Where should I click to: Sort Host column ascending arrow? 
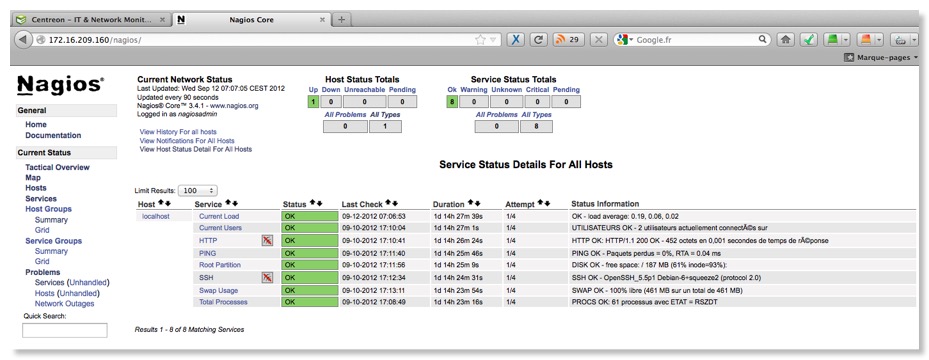tap(161, 203)
